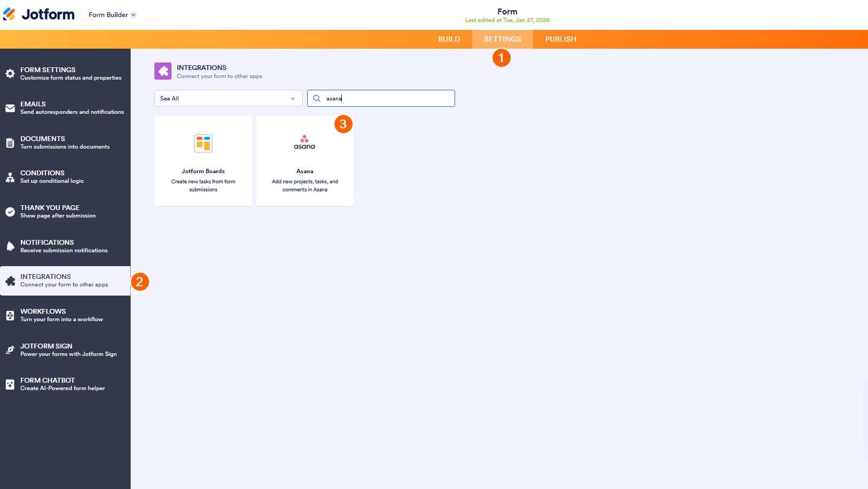This screenshot has width=868, height=489.
Task: Click the Documents icon in the sidebar
Action: 10,143
